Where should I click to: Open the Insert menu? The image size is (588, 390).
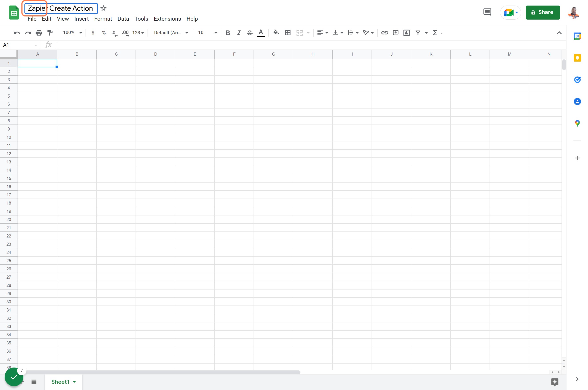pos(81,19)
